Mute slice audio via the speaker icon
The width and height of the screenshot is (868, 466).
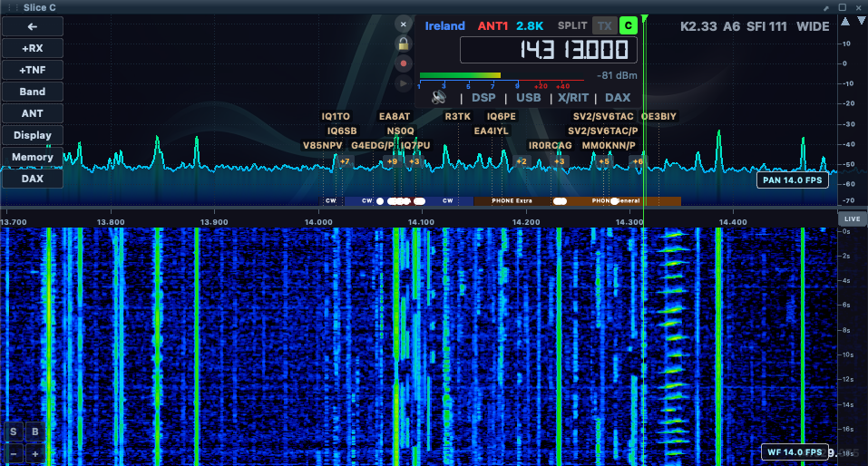point(439,97)
